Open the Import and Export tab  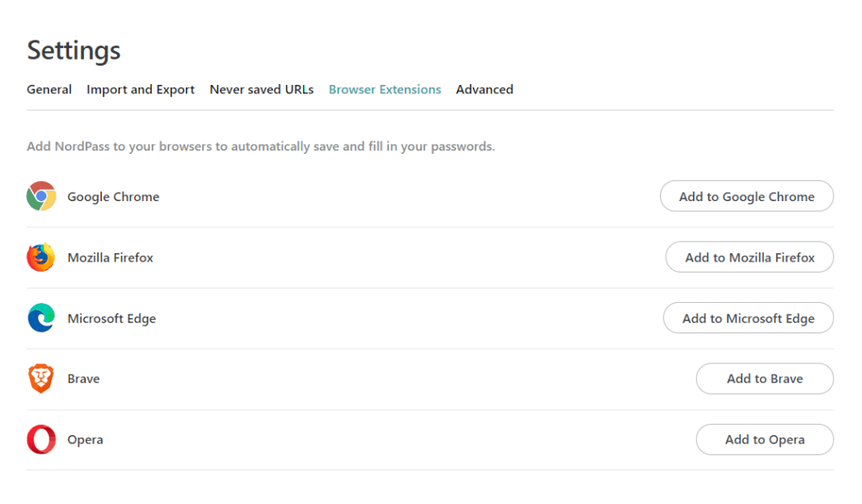[x=140, y=89]
